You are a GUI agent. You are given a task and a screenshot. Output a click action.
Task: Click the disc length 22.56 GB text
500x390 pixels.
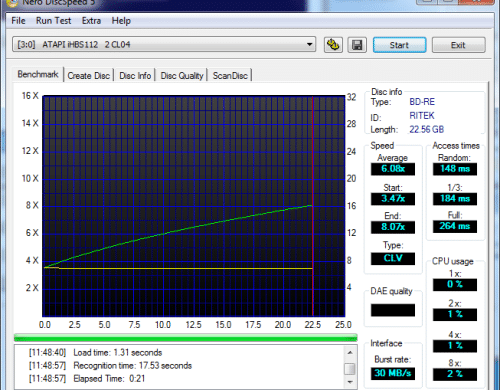click(427, 129)
